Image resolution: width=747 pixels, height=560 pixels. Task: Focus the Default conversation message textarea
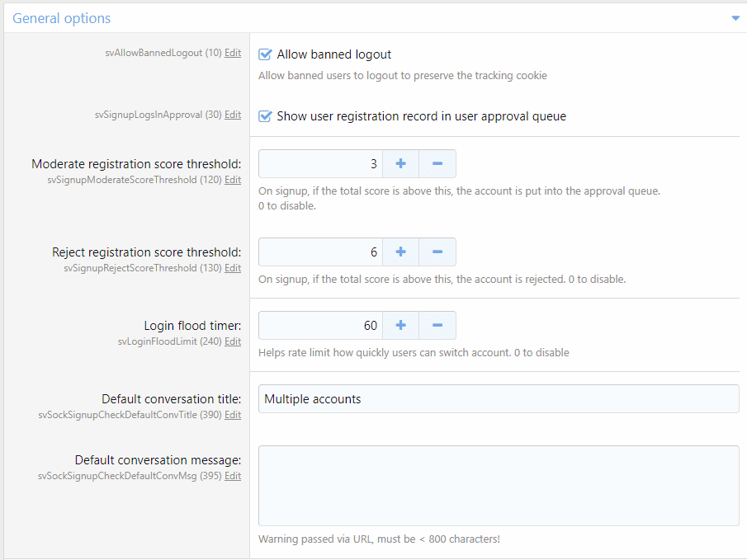pos(499,486)
